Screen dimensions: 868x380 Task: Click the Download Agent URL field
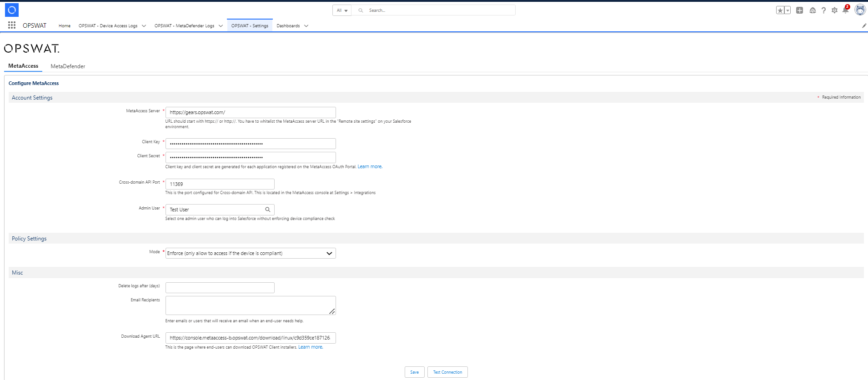[x=251, y=338]
